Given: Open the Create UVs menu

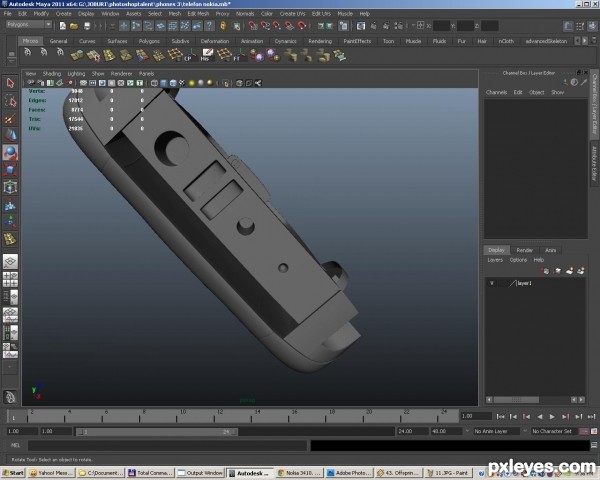Looking at the screenshot, I should pyautogui.click(x=292, y=14).
